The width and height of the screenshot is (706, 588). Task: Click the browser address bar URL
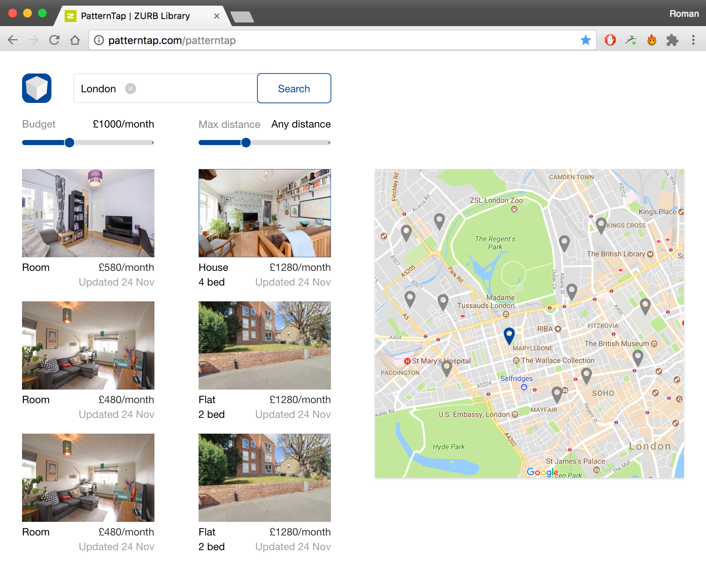pyautogui.click(x=172, y=40)
